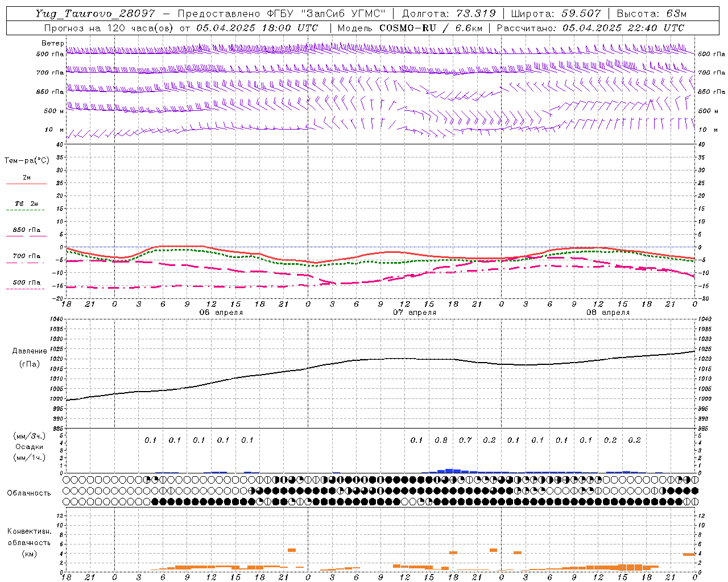Select the longitude value Долгота: 73.319
The width and height of the screenshot is (728, 582).
(x=449, y=14)
